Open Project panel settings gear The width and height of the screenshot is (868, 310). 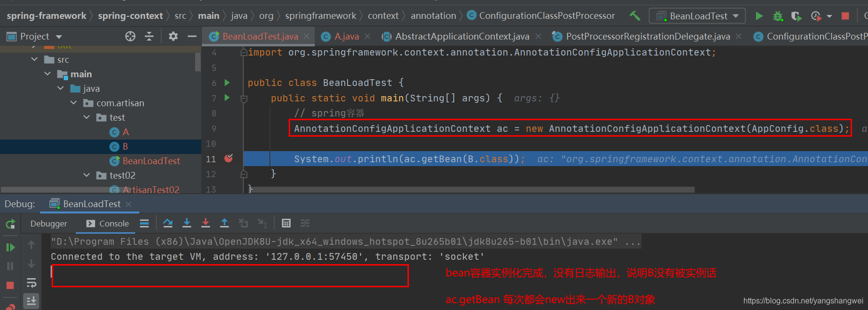tap(173, 36)
